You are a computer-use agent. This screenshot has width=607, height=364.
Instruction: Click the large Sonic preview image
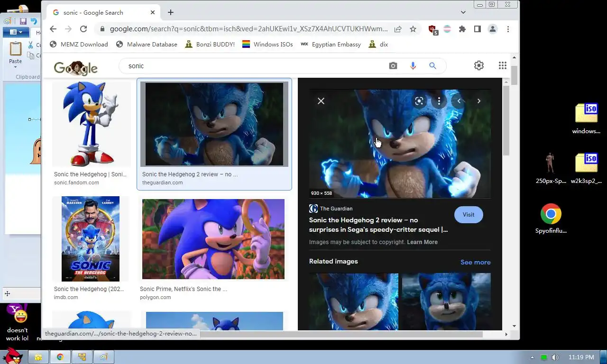400,144
